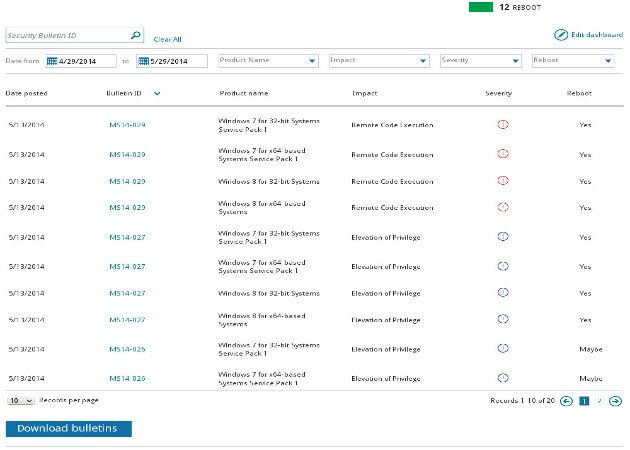Image resolution: width=630 pixels, height=450 pixels.
Task: Open the Date from calendar icon
Action: click(52, 61)
